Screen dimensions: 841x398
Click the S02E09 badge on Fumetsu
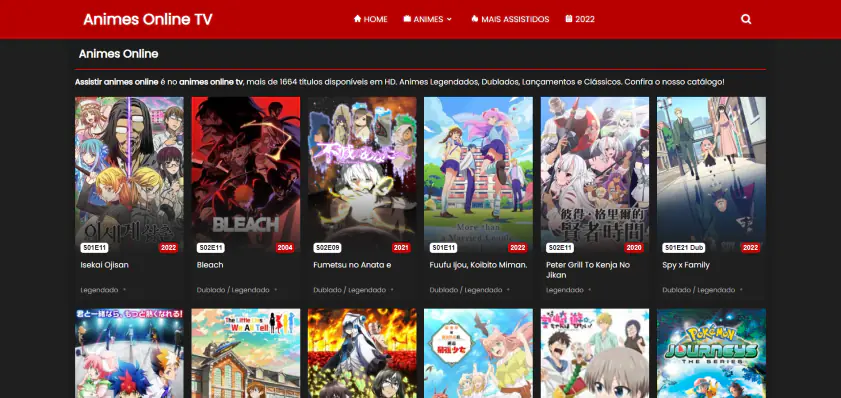point(327,248)
